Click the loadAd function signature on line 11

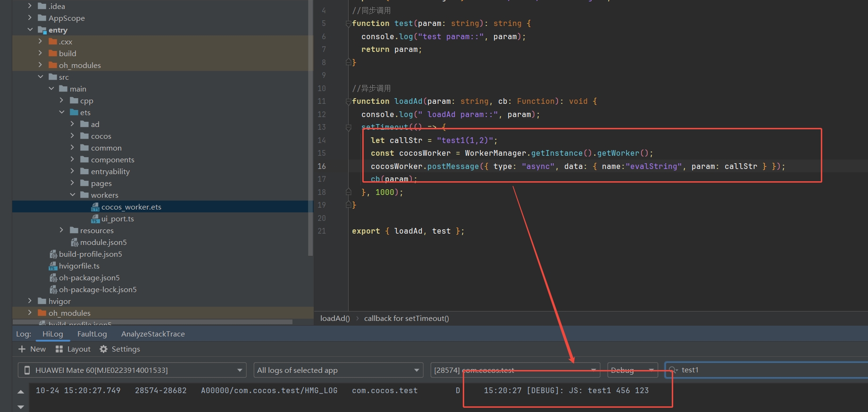475,101
